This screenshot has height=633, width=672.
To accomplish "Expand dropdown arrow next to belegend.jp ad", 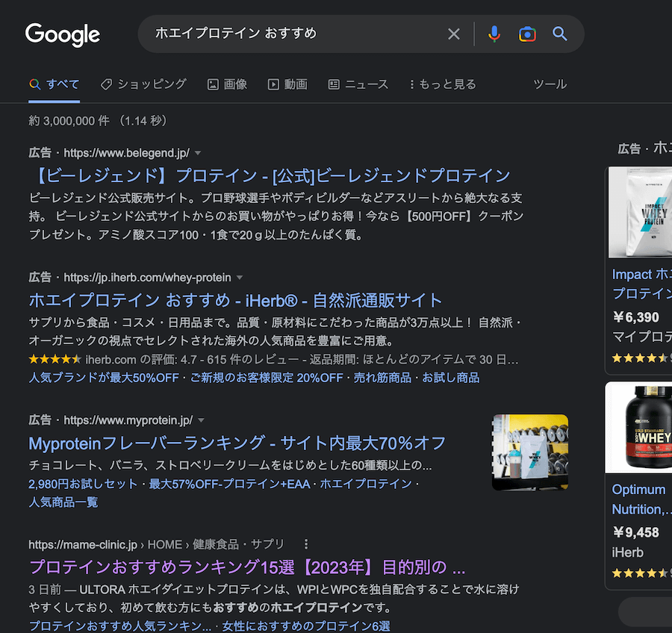I will click(198, 153).
